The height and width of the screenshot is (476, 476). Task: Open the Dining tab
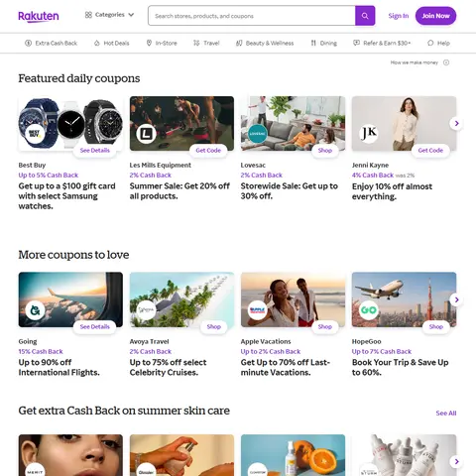coord(323,43)
